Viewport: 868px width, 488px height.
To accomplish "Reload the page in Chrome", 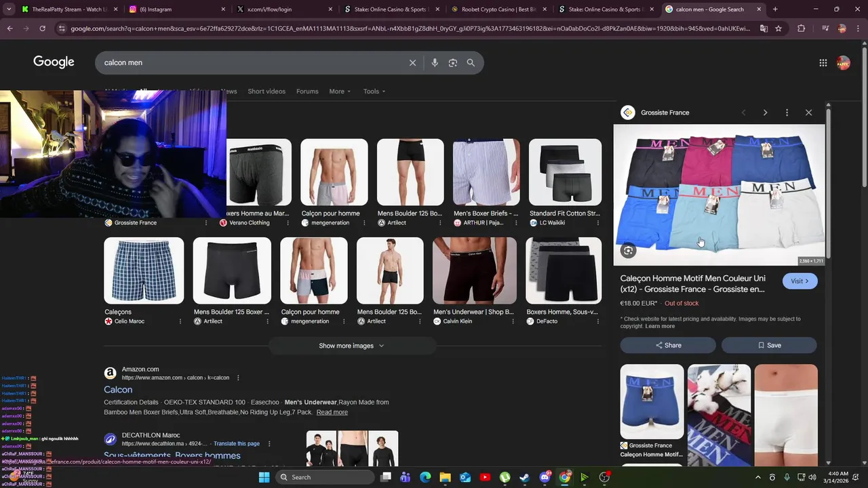I will click(x=42, y=28).
